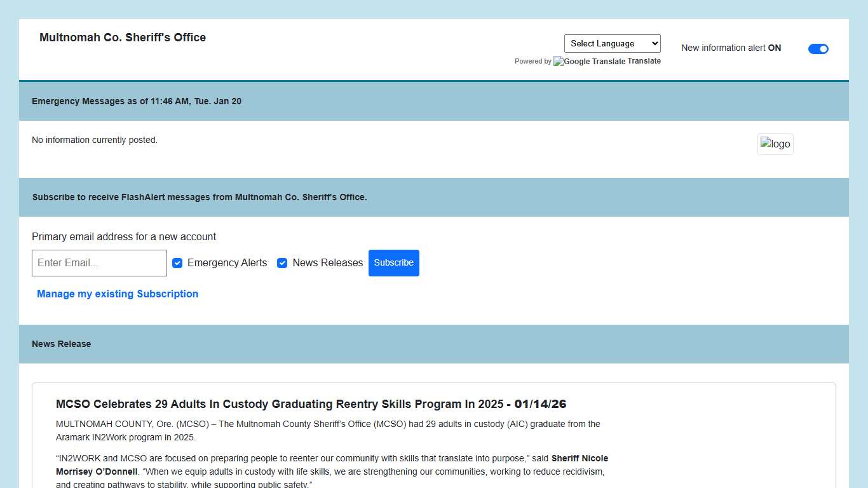Click the Google Translate logo image
The width and height of the screenshot is (868, 488).
(589, 62)
